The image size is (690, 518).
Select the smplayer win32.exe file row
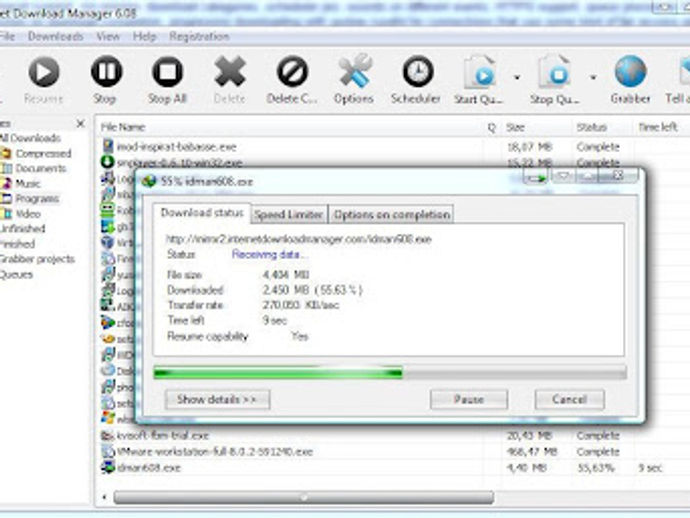click(392, 162)
